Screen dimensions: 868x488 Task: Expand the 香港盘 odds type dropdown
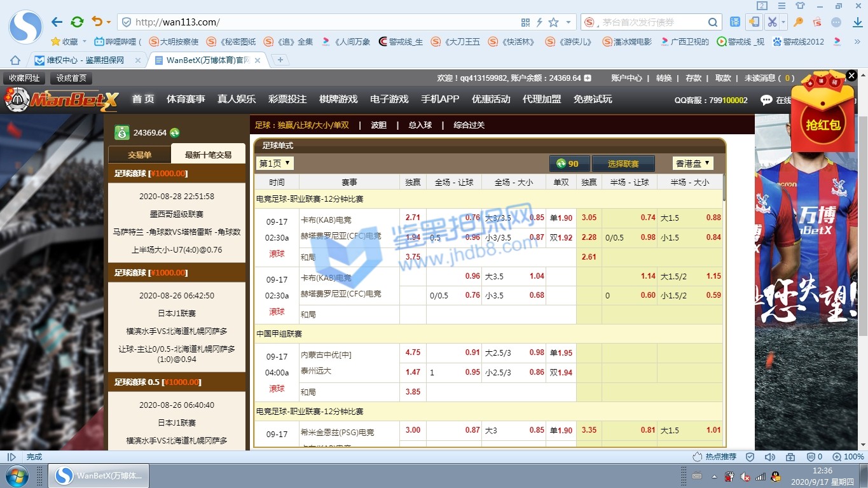pos(692,164)
